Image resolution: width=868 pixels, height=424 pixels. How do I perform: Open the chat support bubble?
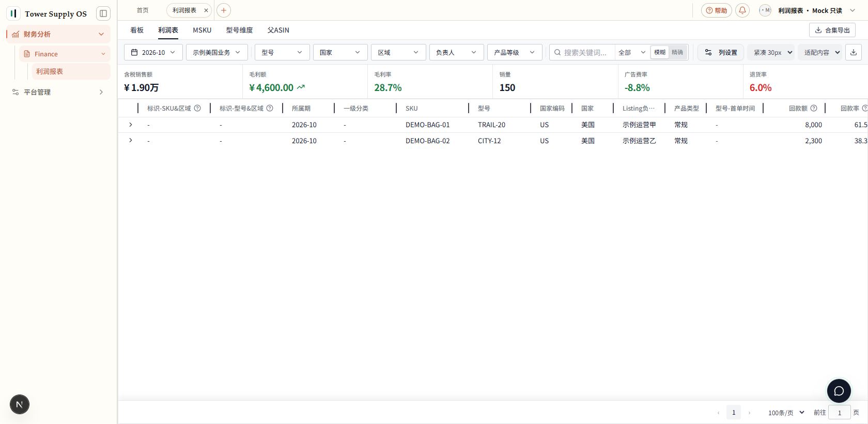[839, 391]
